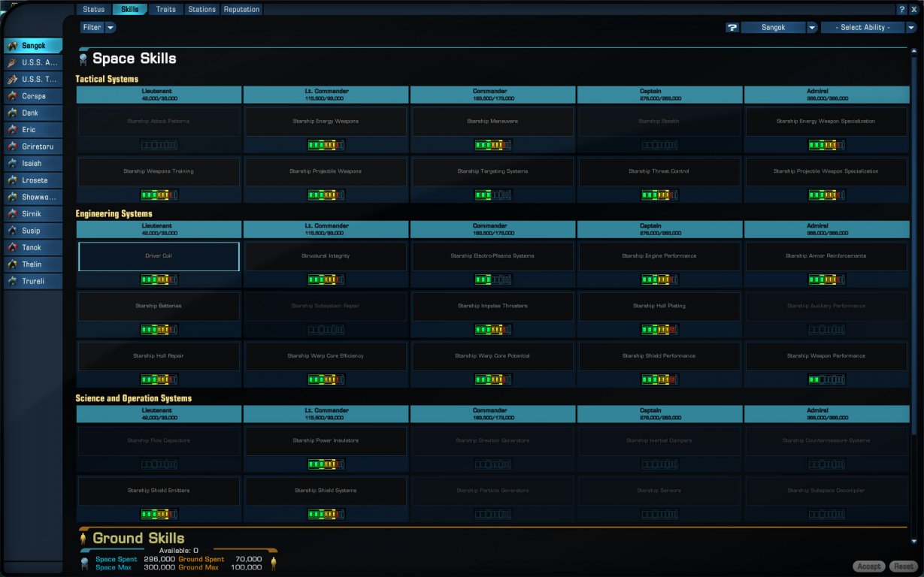Choose the U.S.S. A... ship icon
The width and height of the screenshot is (924, 577).
(x=13, y=62)
